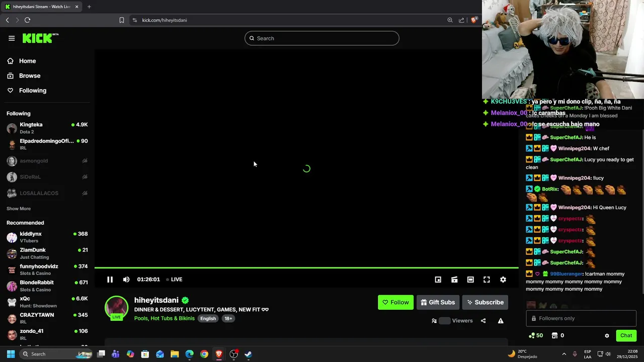Open Kingteka followed channel
This screenshot has width=644, height=362.
point(46,128)
